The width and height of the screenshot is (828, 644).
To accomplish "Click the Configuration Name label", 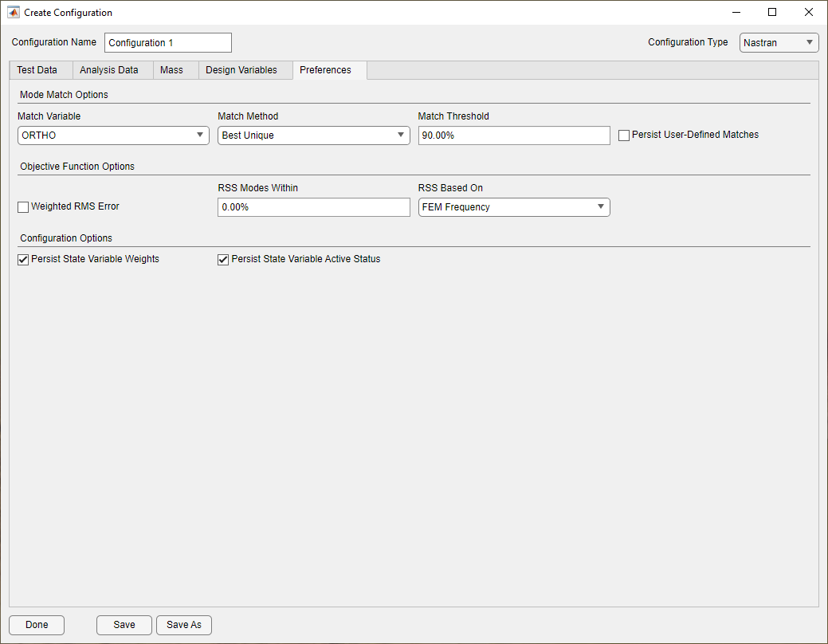I will pyautogui.click(x=54, y=42).
